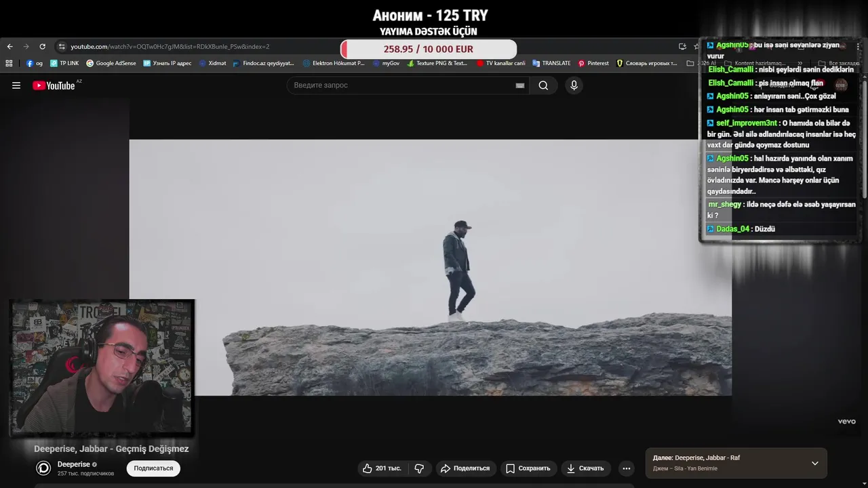This screenshot has width=868, height=488.
Task: Expand the Далее playlist panel chevron
Action: [815, 464]
